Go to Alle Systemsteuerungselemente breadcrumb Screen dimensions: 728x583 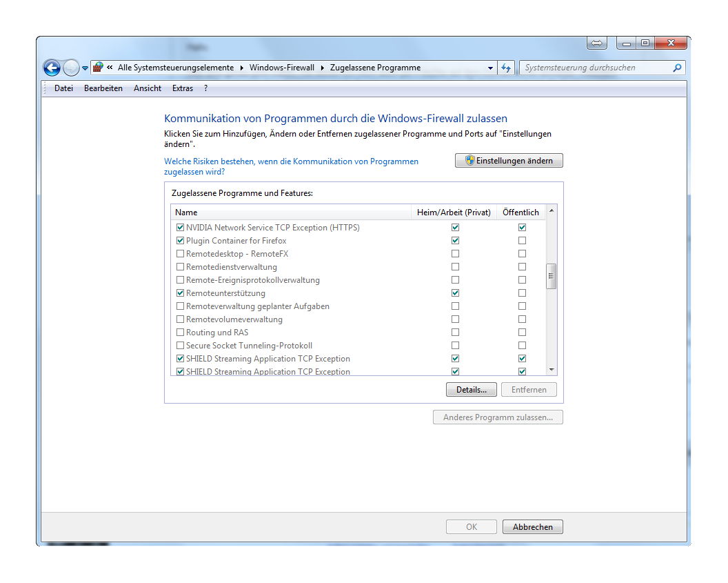pos(176,68)
